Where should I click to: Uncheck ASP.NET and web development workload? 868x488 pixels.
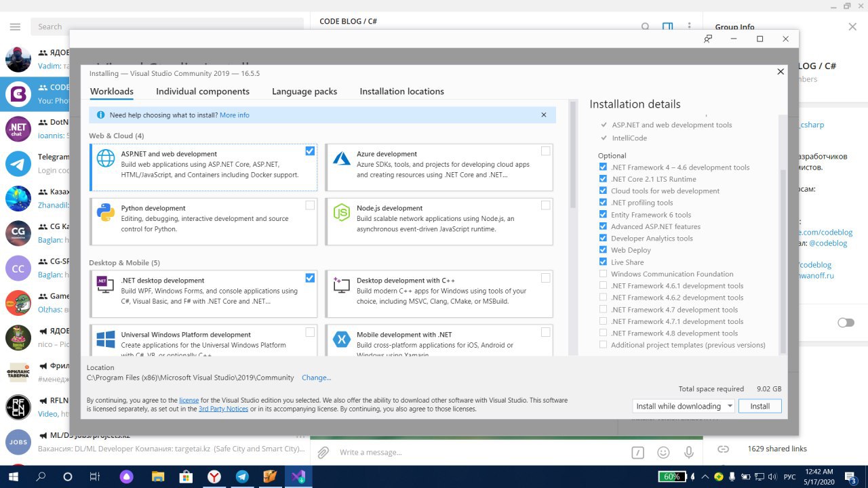pyautogui.click(x=310, y=151)
